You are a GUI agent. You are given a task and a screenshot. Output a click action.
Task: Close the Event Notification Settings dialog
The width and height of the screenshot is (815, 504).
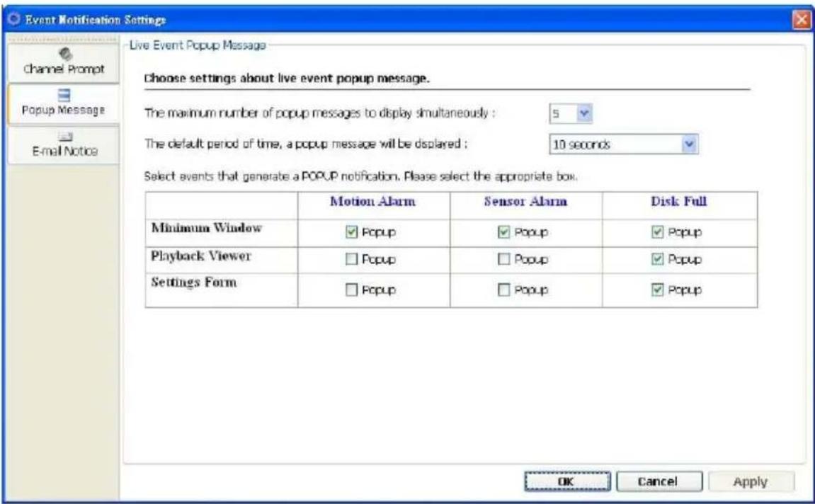[x=802, y=20]
